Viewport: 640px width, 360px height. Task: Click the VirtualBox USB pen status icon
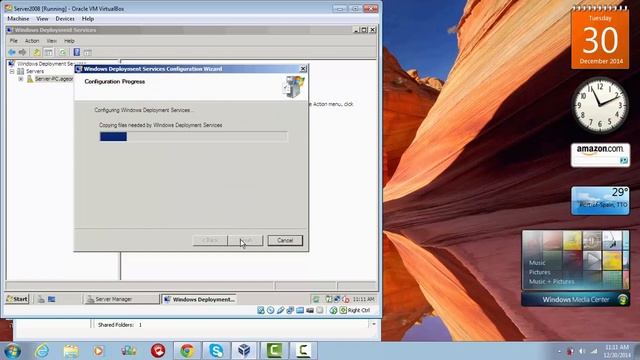pos(280,310)
